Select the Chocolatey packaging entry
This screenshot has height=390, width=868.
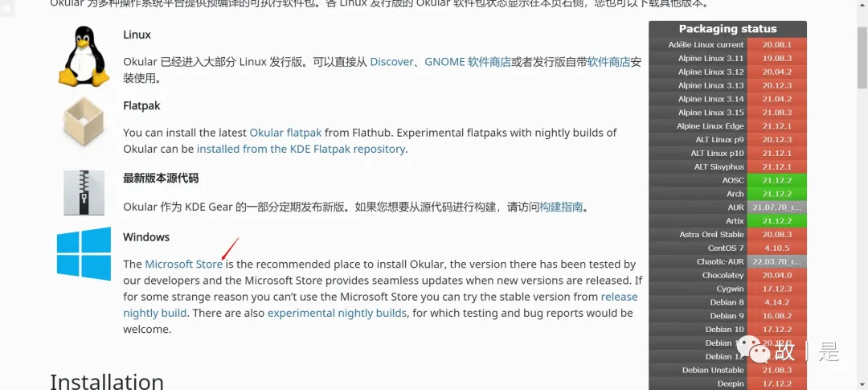[x=727, y=275]
